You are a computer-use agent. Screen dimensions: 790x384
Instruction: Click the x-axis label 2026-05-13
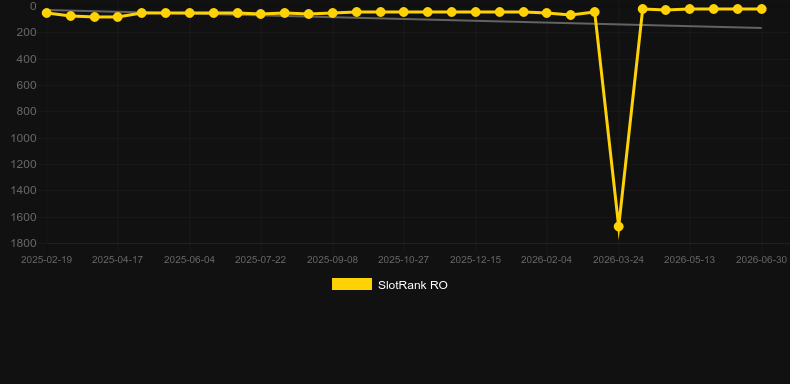[x=690, y=260]
